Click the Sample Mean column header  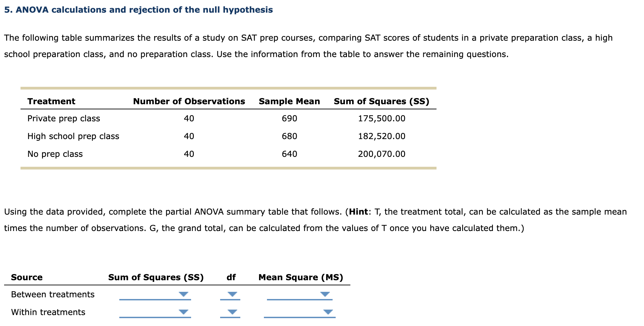289,101
